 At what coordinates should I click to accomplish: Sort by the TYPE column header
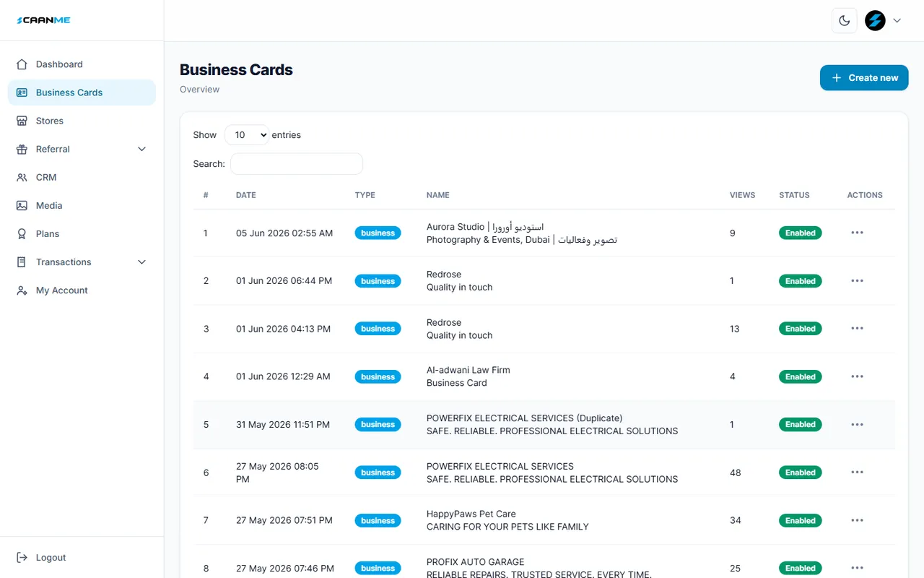365,195
